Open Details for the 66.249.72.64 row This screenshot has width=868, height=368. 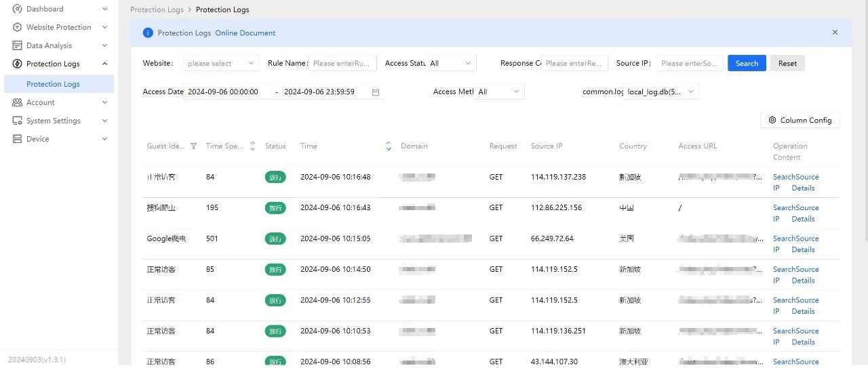[x=803, y=249]
